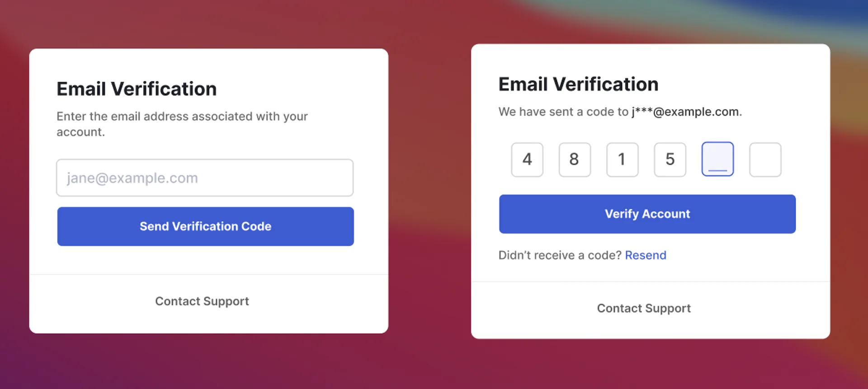Click the jane@example.com email input field
Screen dimensions: 868x389
[205, 178]
